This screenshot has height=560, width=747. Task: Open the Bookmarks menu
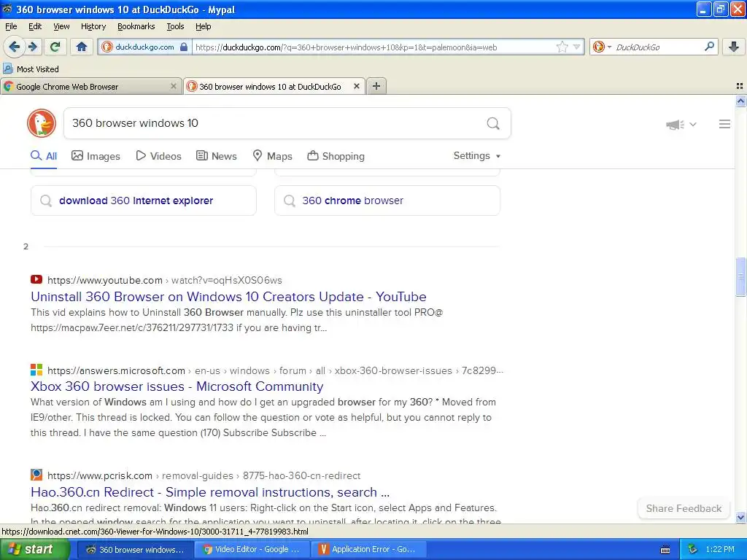coord(136,26)
